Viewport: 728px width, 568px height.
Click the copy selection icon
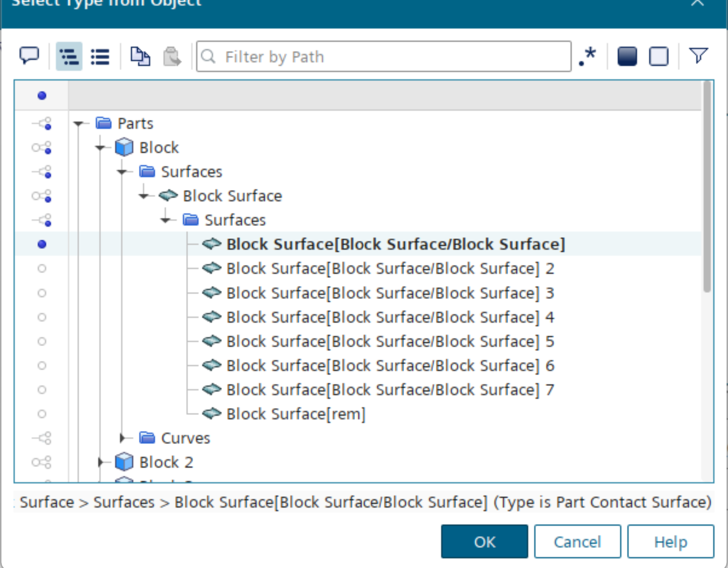pos(140,56)
